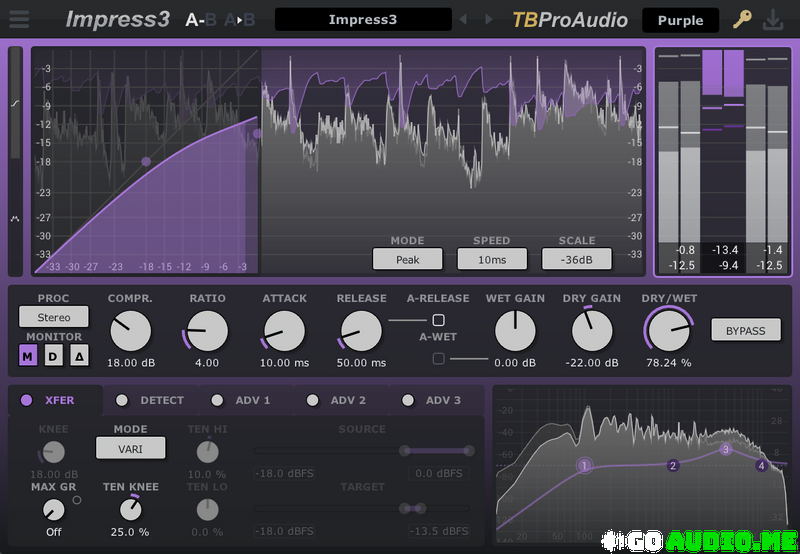This screenshot has height=554, width=800.
Task: Open XFER MODE dropdown set to VARI
Action: [x=131, y=448]
